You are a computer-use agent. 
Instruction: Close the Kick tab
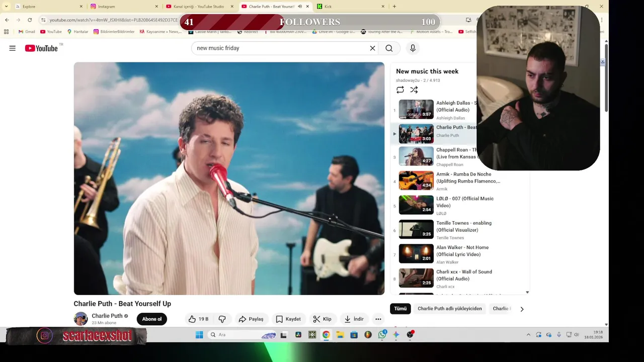click(383, 7)
